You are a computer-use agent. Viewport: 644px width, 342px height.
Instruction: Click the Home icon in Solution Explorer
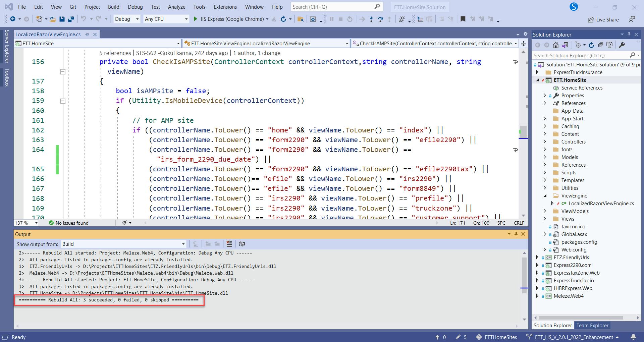(556, 45)
